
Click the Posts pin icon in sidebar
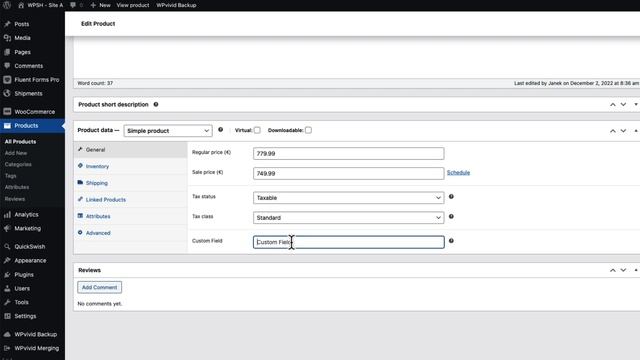pos(7,24)
